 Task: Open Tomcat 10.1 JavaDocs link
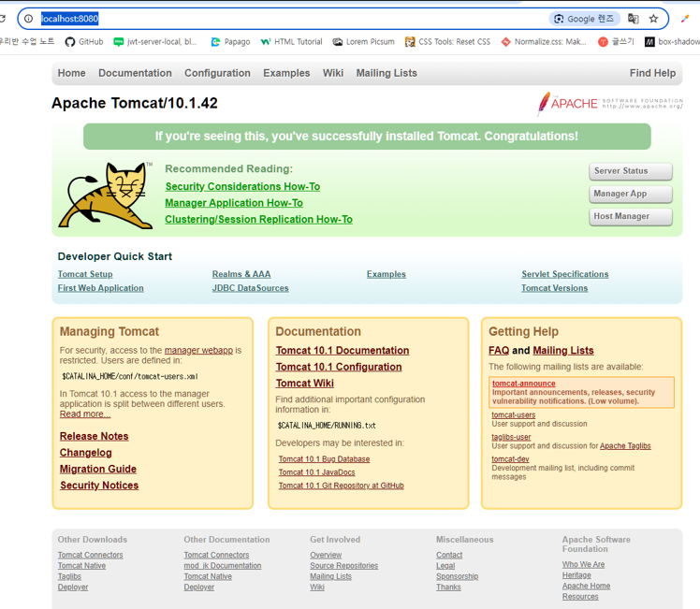click(x=317, y=472)
